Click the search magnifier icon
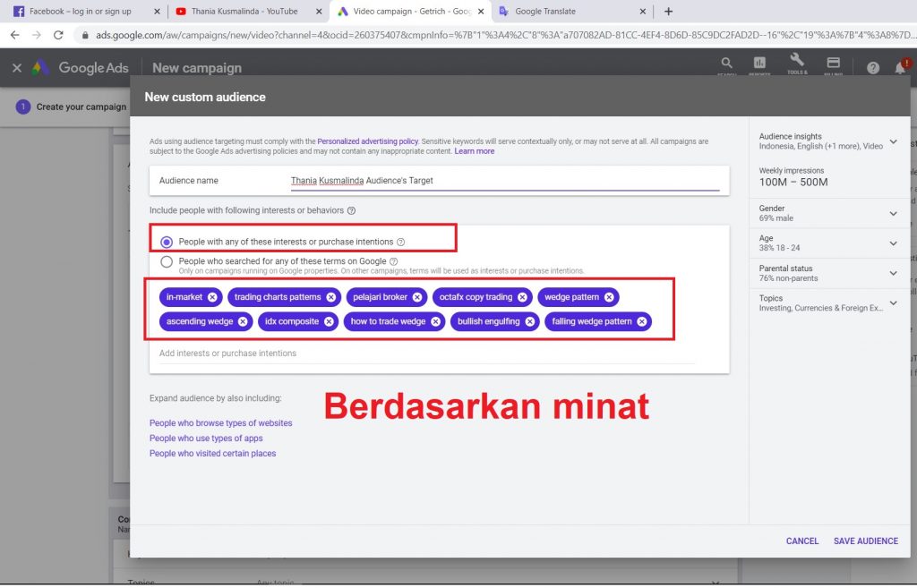The width and height of the screenshot is (917, 588). (725, 65)
